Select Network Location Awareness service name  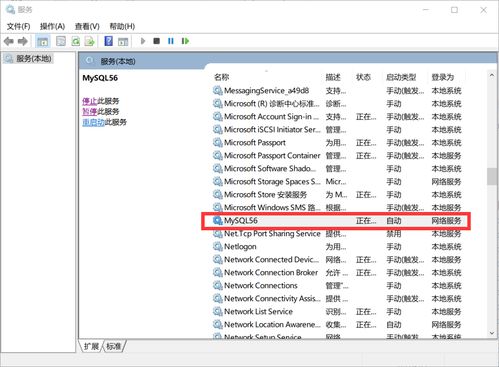[272, 325]
